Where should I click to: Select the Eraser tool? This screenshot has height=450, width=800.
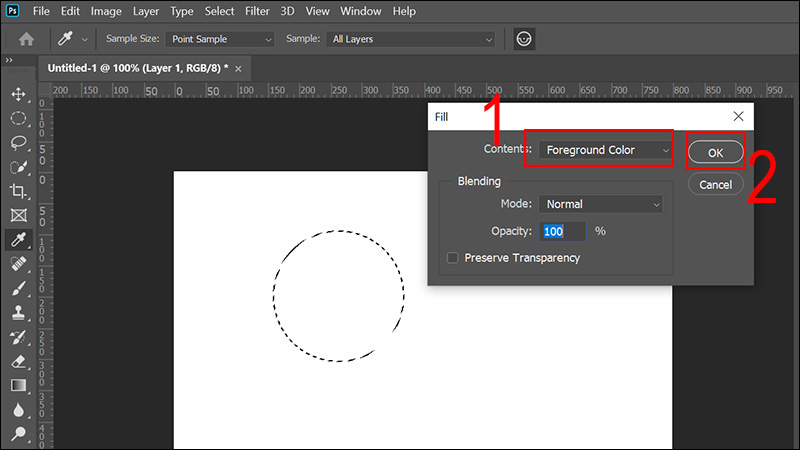pyautogui.click(x=18, y=361)
